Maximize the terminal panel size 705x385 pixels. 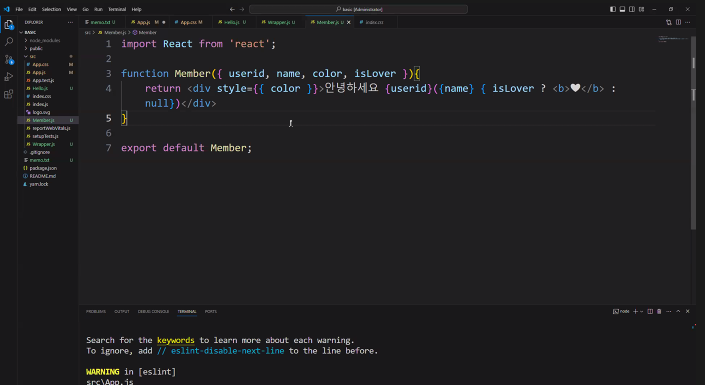(x=678, y=311)
